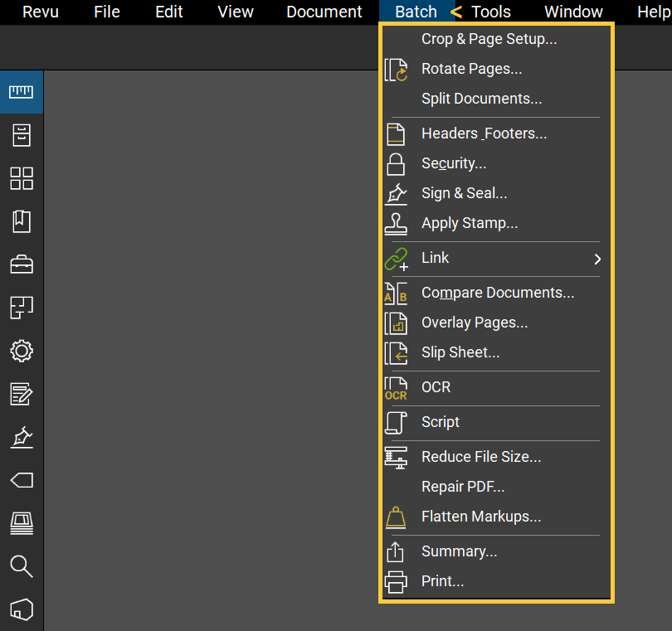This screenshot has width=672, height=631.
Task: Click the Print printer icon
Action: (x=396, y=582)
